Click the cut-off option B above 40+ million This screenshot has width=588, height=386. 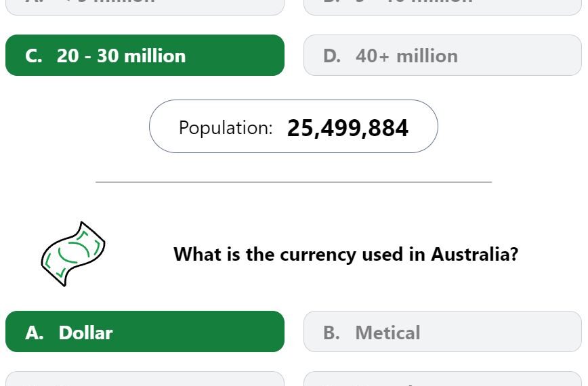442,7
